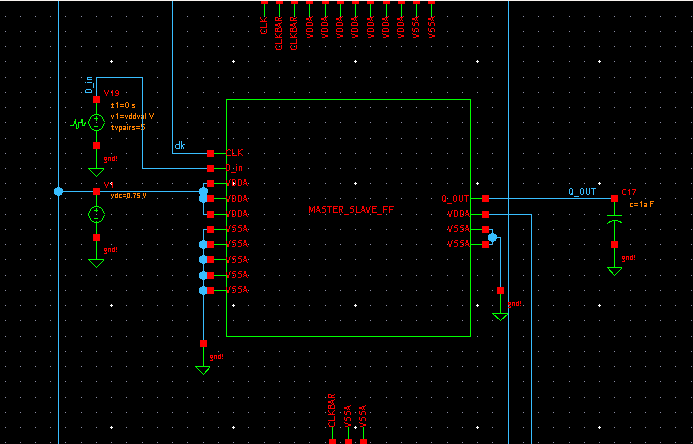The image size is (693, 444).
Task: Select the rotated D_in wire label above V19
Action: click(89, 85)
